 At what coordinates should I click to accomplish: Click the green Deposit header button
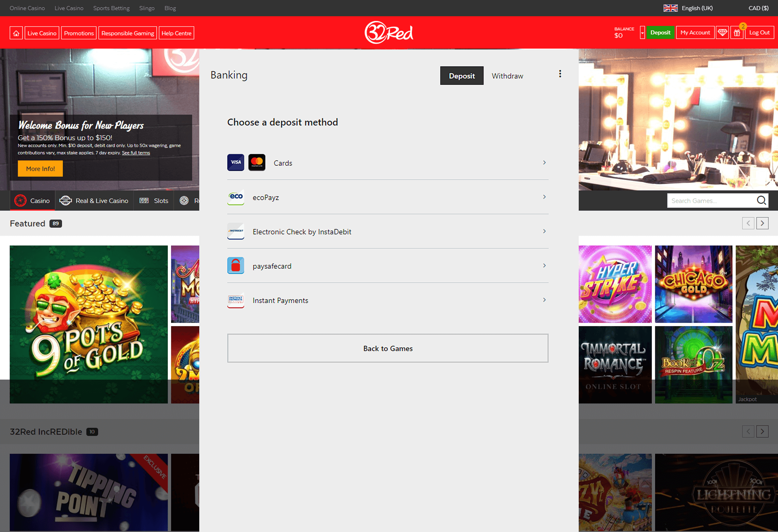click(660, 33)
